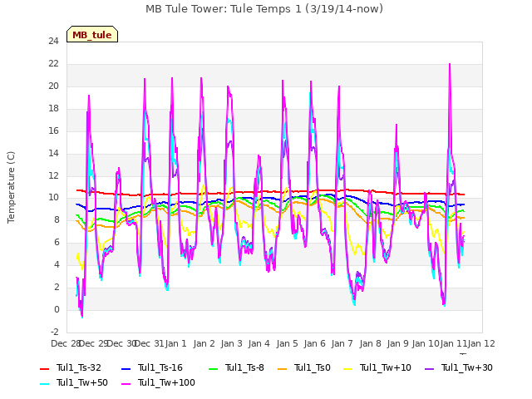Image resolution: width=532 pixels, height=399 pixels.
Task: Click the 8 y-axis tick label
Action: click(57, 219)
